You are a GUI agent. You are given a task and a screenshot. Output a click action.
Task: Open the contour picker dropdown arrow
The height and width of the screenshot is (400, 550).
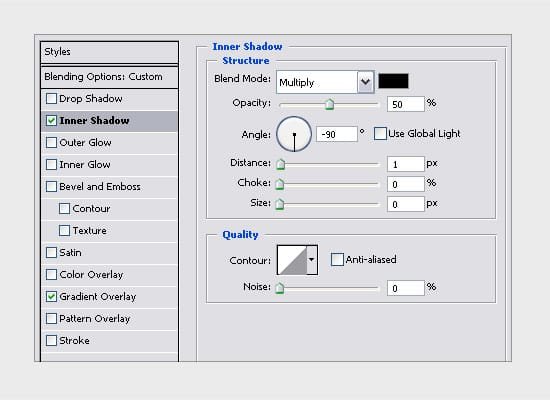coord(312,260)
